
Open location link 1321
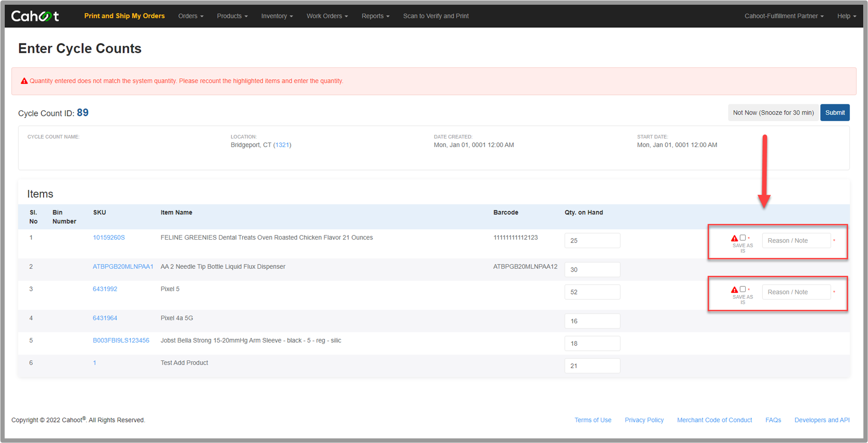coord(282,145)
